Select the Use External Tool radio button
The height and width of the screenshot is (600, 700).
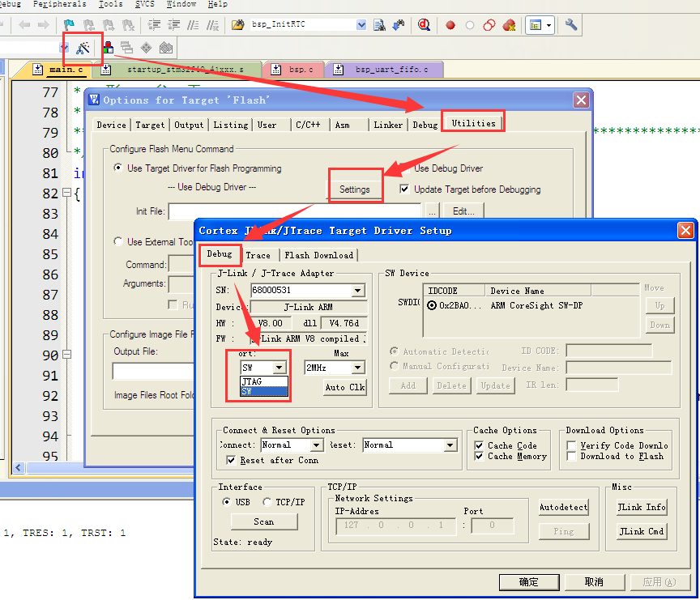pyautogui.click(x=117, y=241)
